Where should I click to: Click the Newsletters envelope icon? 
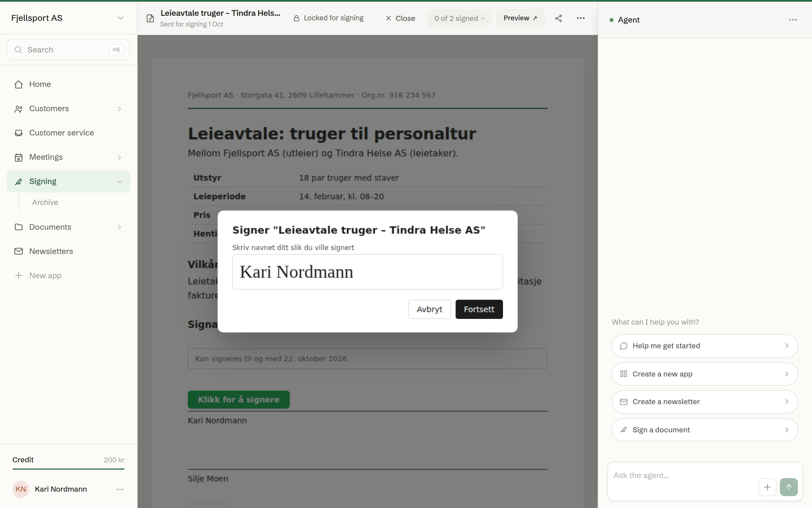pos(18,251)
